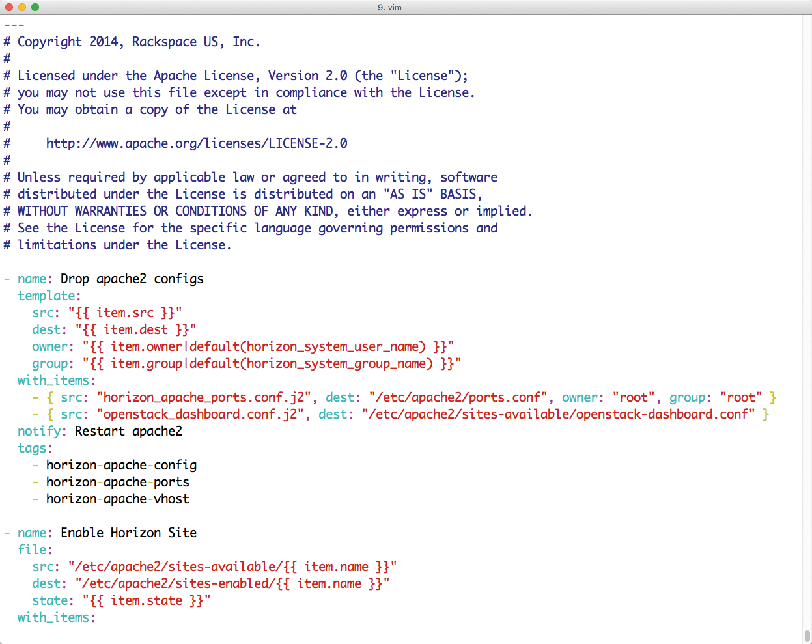Open the apache.org LICENSE-2.0 URL
This screenshot has width=812, height=644.
click(x=196, y=143)
